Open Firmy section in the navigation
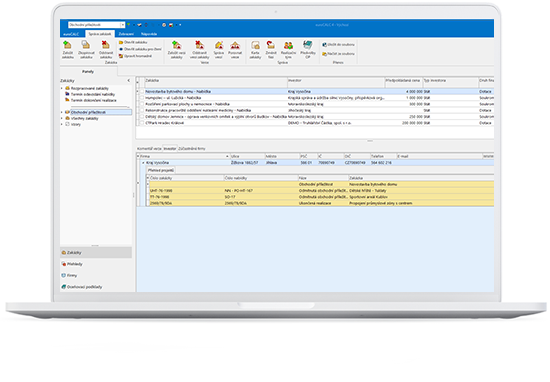 tap(96, 276)
